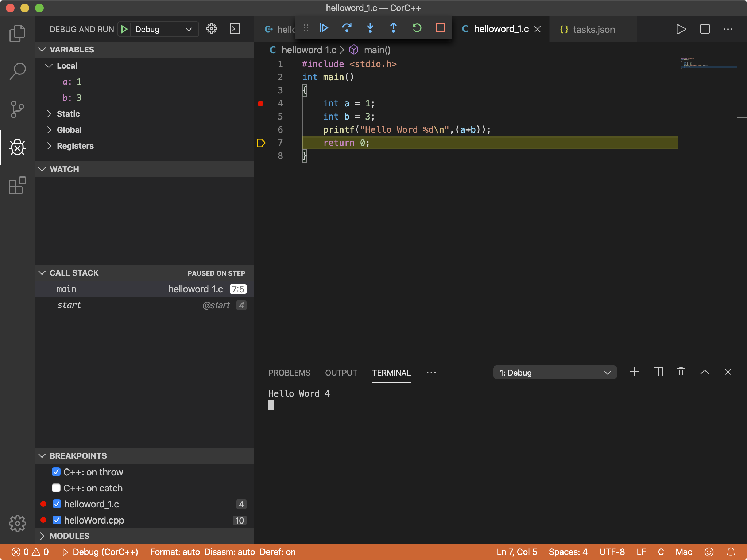The width and height of the screenshot is (747, 560).
Task: Open the Manage gear at bottom of activity bar
Action: 17,524
